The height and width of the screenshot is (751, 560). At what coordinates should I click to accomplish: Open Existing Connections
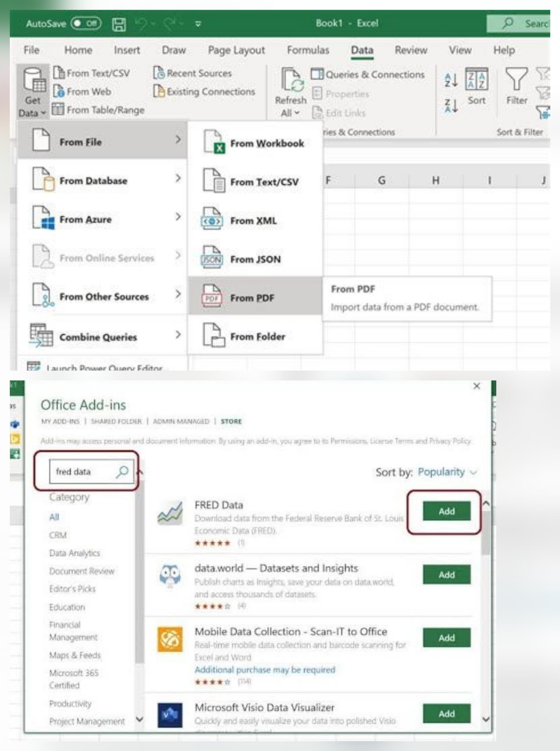[x=204, y=91]
